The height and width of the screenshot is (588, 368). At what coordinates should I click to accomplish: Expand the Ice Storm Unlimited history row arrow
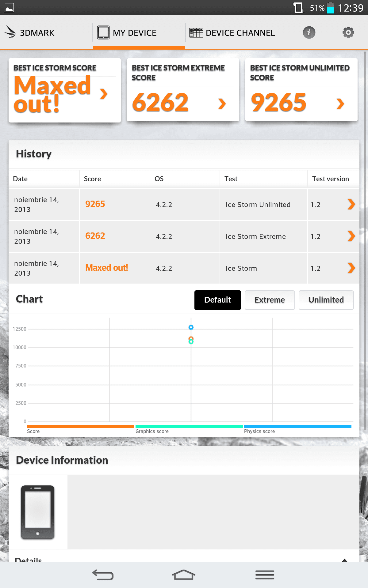351,204
